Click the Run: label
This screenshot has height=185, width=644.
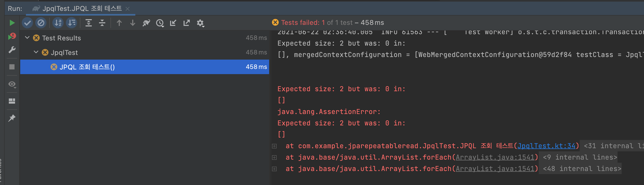pos(15,9)
